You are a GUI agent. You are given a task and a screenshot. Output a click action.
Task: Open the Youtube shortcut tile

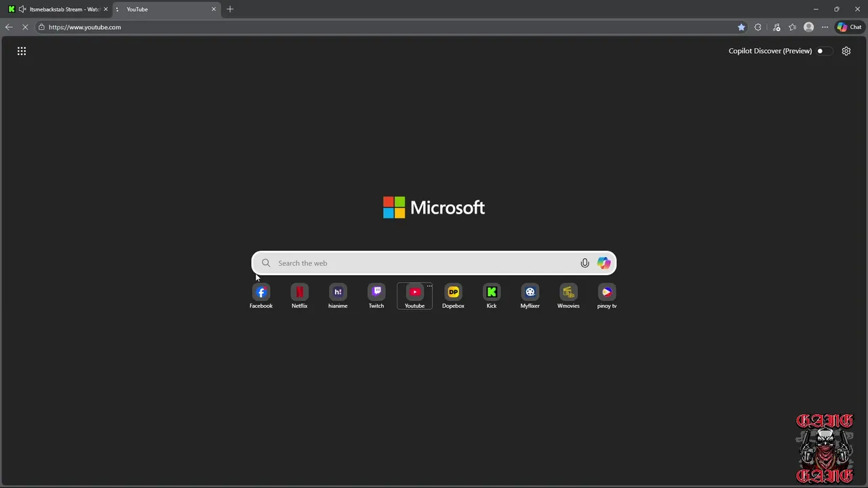coord(414,296)
